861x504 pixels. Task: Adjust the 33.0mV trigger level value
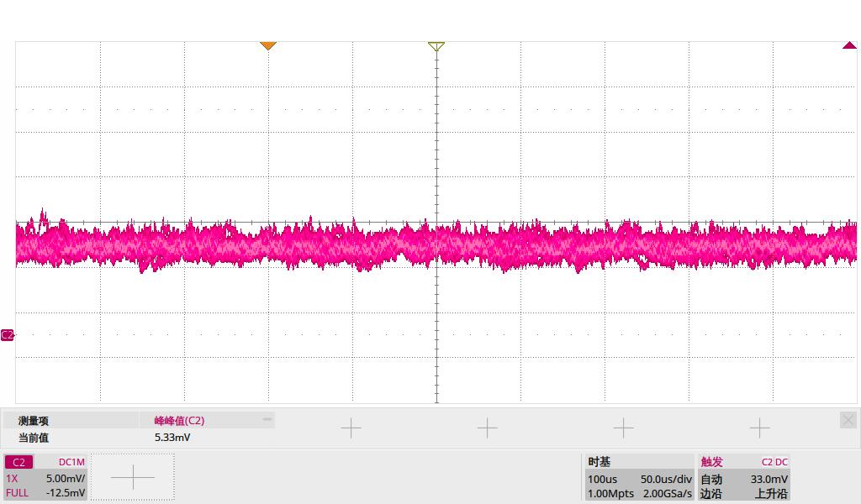point(769,479)
